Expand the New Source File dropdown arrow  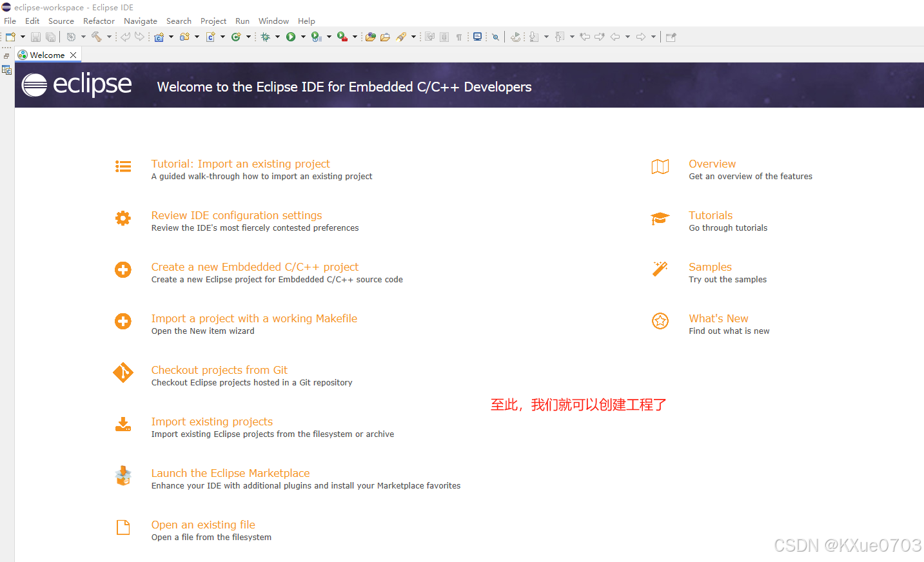[223, 37]
